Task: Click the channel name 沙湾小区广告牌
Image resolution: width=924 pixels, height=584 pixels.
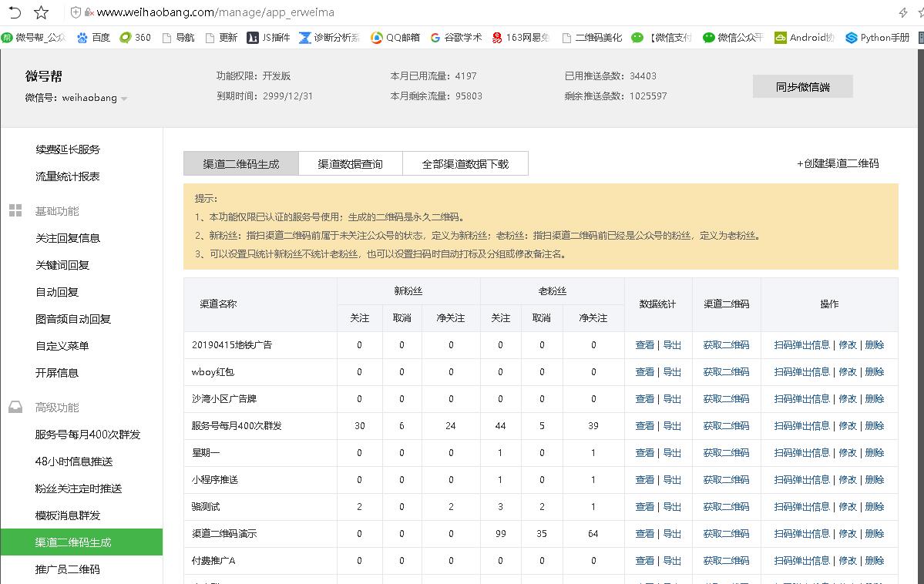Action: [224, 399]
